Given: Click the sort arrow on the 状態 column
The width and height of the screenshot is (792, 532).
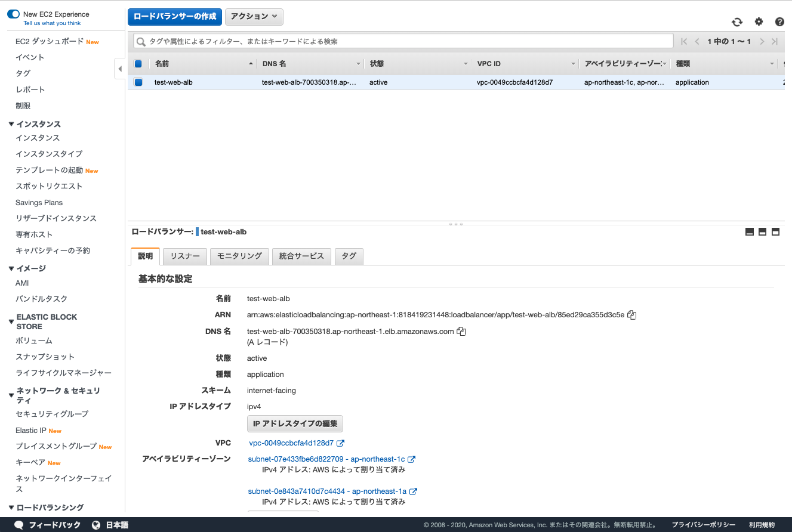Looking at the screenshot, I should (467, 63).
